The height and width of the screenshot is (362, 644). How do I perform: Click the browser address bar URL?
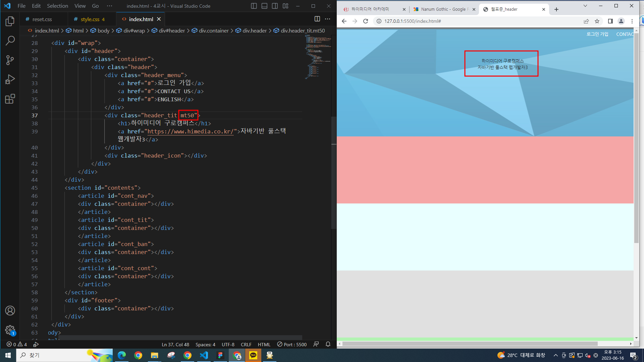tap(413, 21)
